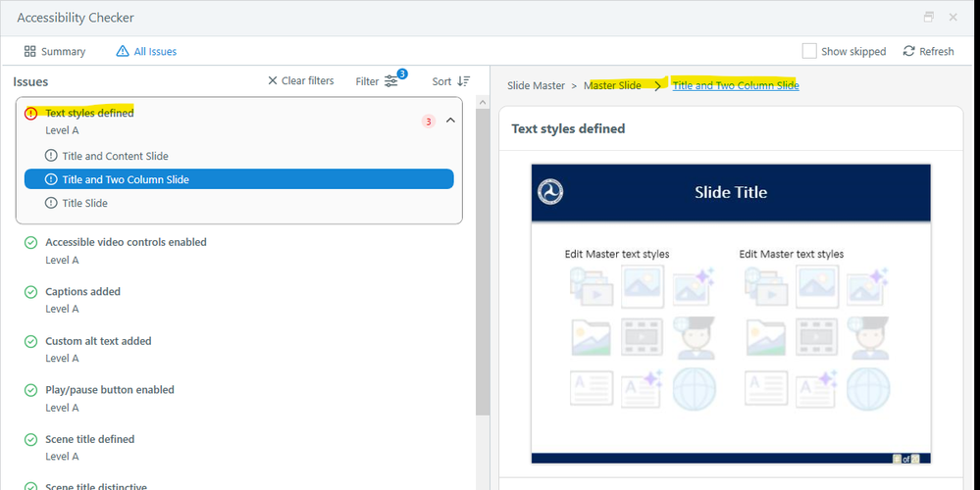Restore the Accessibility Checker window
This screenshot has width=980, height=490.
[x=929, y=18]
